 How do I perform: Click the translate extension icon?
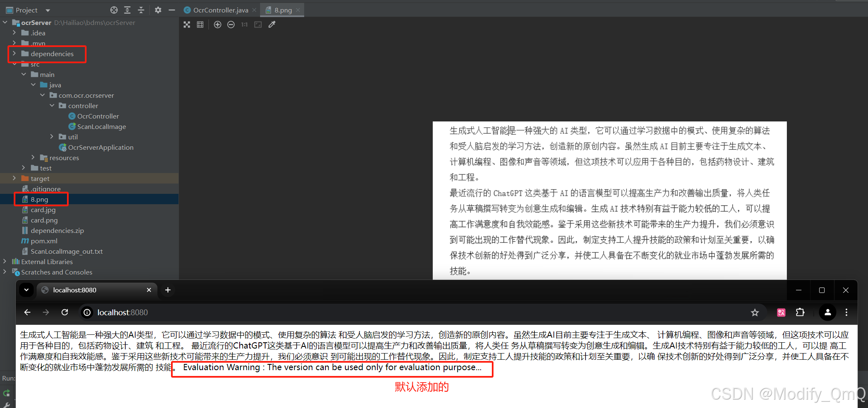tap(781, 312)
